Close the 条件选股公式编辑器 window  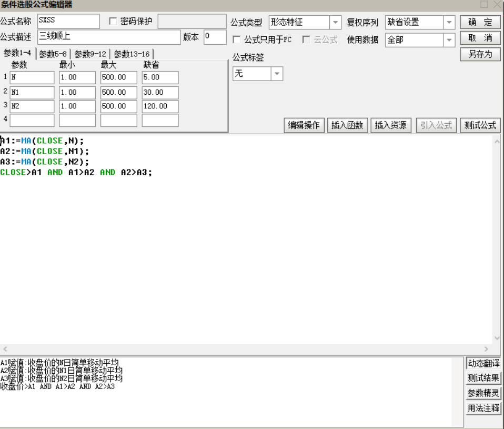497,4
